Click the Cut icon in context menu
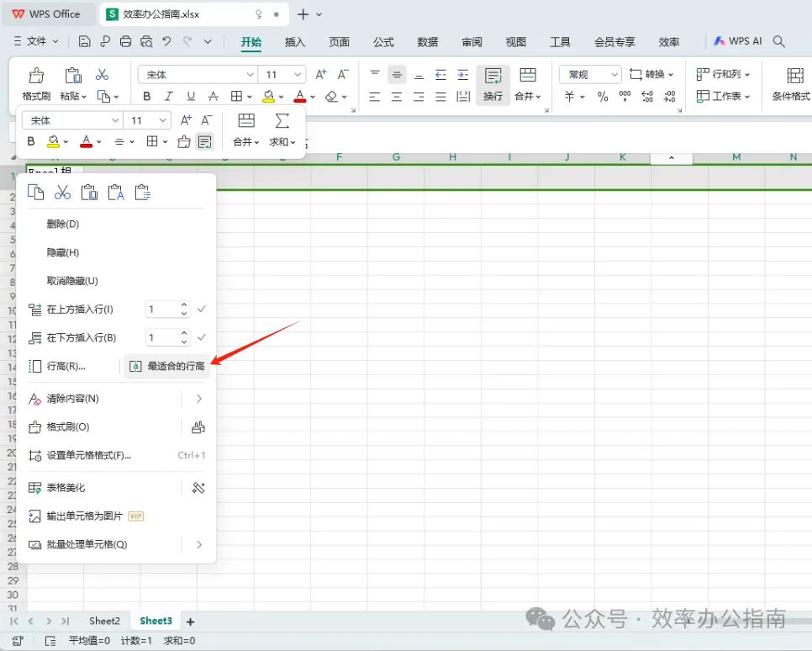Image resolution: width=812 pixels, height=651 pixels. tap(63, 193)
